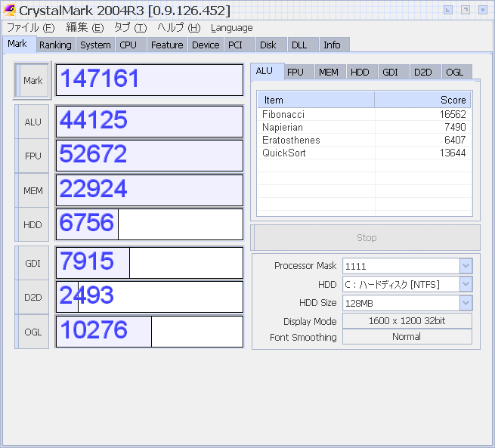Select the MEM results sub-tab
Viewport: 495px width, 448px height.
tap(329, 73)
